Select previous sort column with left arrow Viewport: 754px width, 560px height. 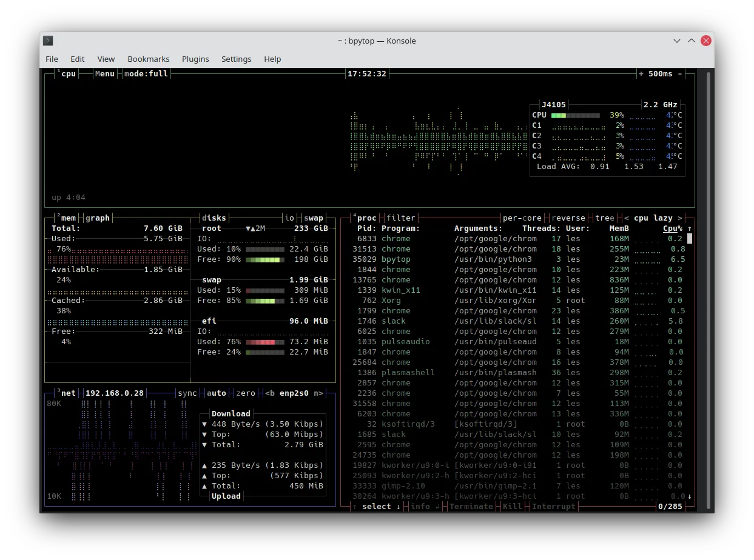click(627, 218)
